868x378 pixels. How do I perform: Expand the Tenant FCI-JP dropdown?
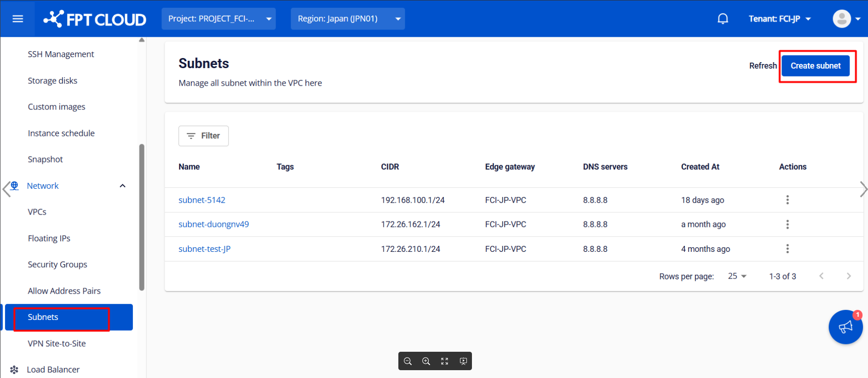[779, 19]
